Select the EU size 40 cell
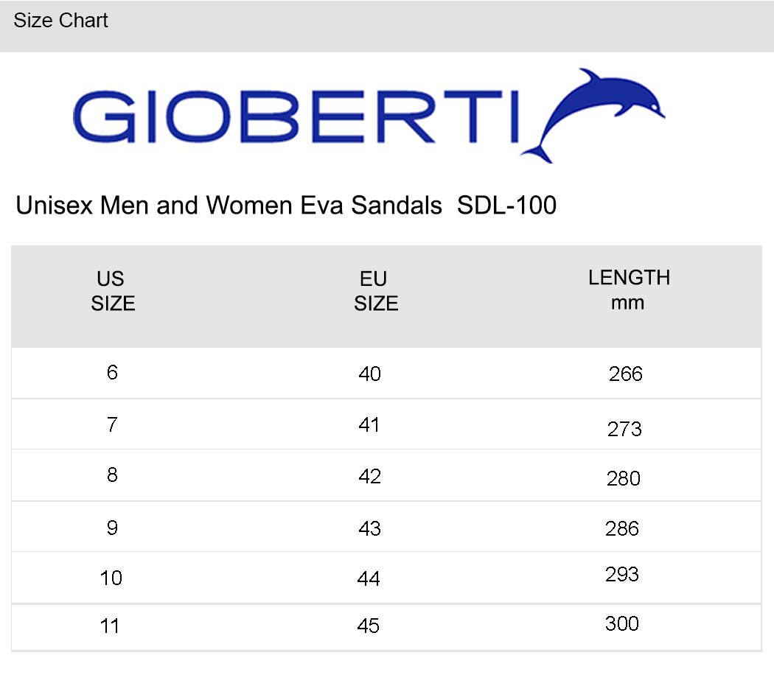 pos(370,374)
